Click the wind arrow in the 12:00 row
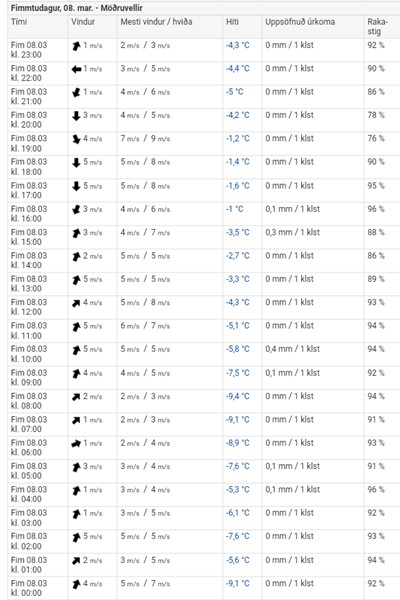The image size is (400, 600). [x=76, y=303]
